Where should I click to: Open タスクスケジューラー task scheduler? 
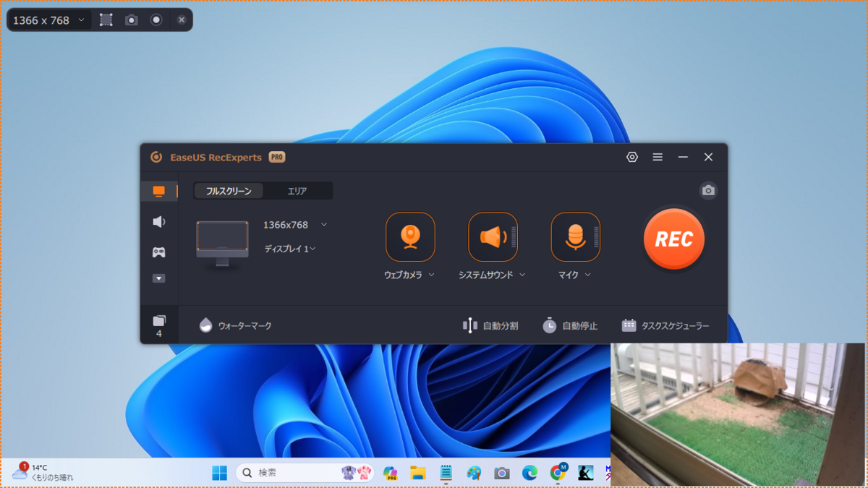[665, 326]
